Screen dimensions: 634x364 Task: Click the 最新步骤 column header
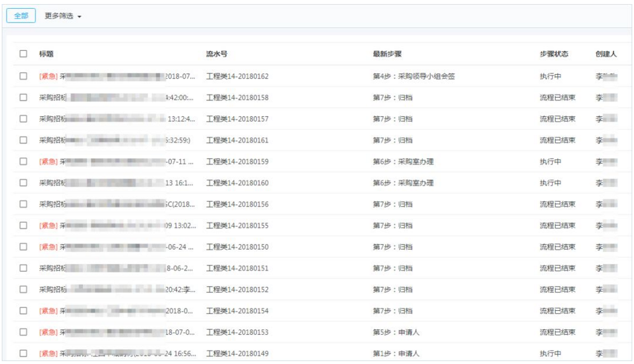pyautogui.click(x=387, y=54)
